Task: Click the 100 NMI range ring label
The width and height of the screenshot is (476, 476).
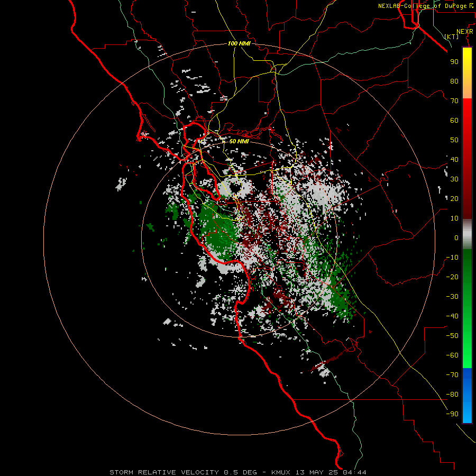Action: coord(239,43)
